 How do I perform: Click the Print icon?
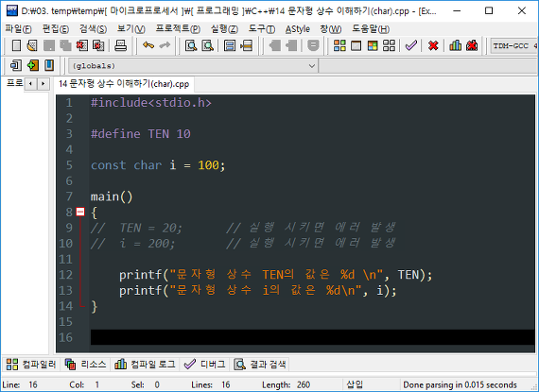tap(120, 45)
